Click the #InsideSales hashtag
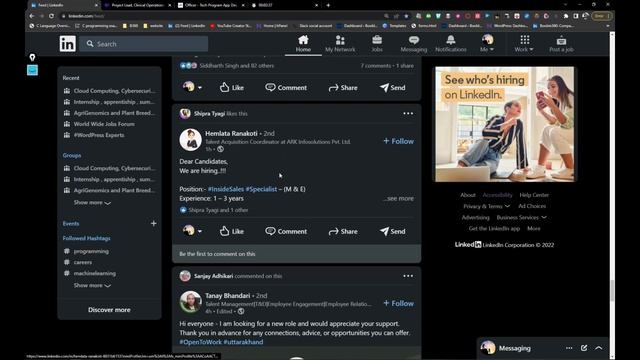Screen dimensions: 640x360 coord(226,189)
